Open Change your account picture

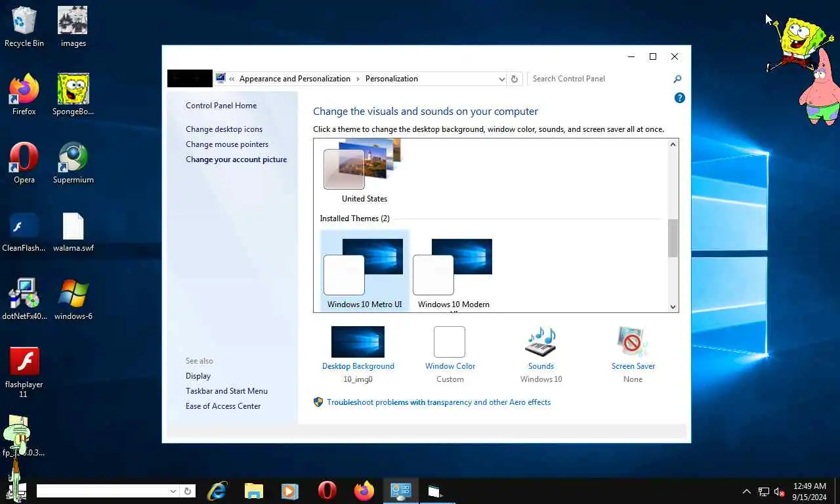236,159
